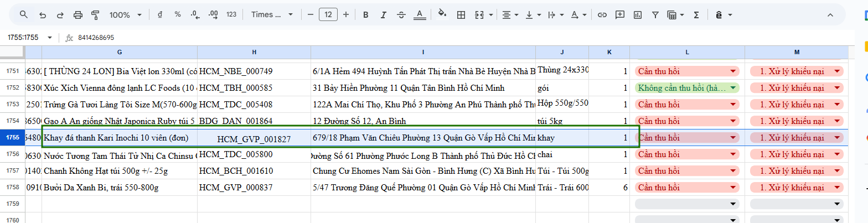Screen dimensions: 868x223
Task: Open row 1752 'Không cần thu hồi' dropdown
Action: click(x=733, y=88)
